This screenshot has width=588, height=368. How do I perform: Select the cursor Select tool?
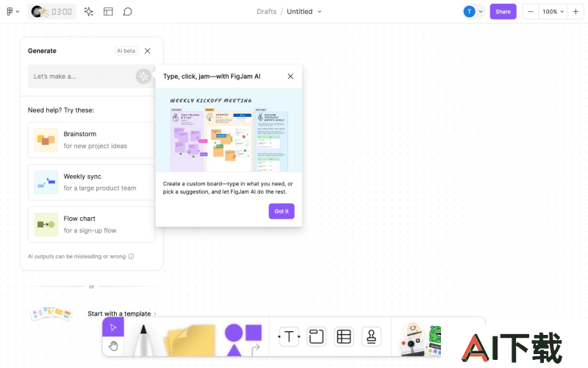tap(113, 327)
